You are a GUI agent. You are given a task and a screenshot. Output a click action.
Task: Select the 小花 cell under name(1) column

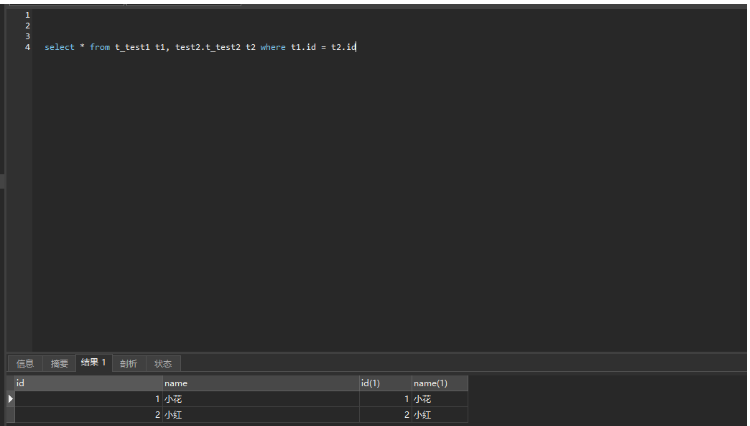[440, 399]
